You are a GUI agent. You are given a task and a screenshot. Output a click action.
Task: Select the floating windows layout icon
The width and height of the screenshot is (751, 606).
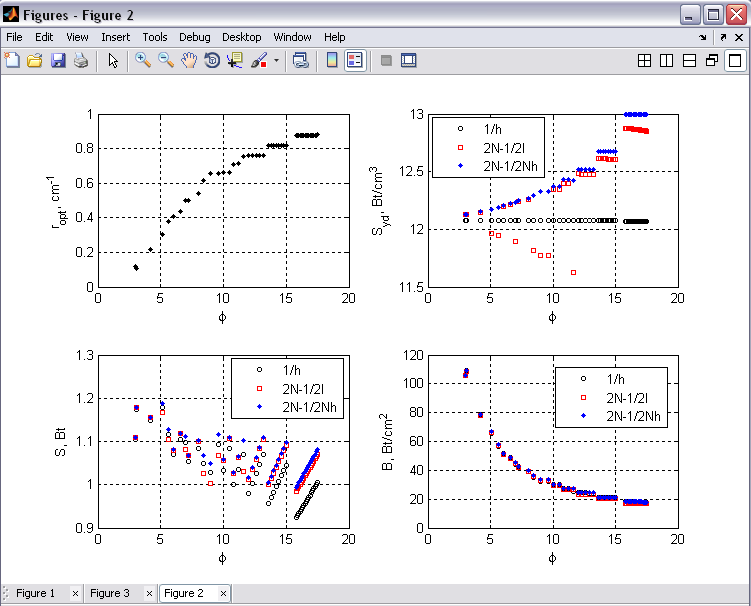[x=712, y=60]
